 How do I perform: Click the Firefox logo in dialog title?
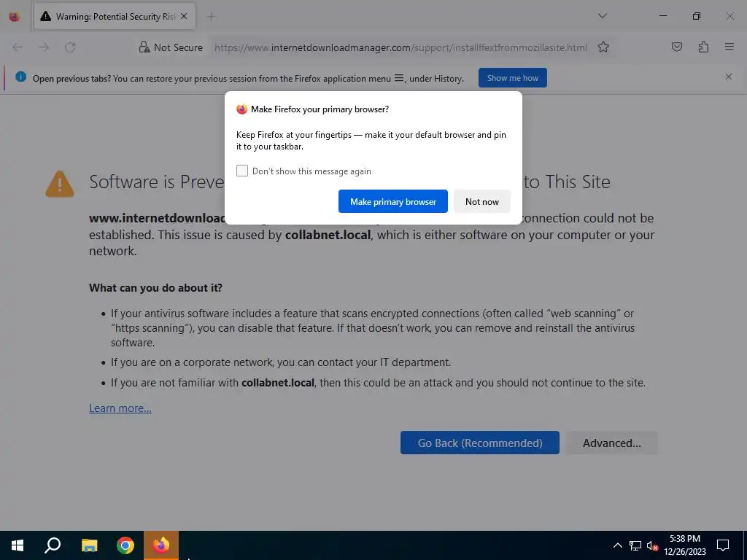pos(242,109)
